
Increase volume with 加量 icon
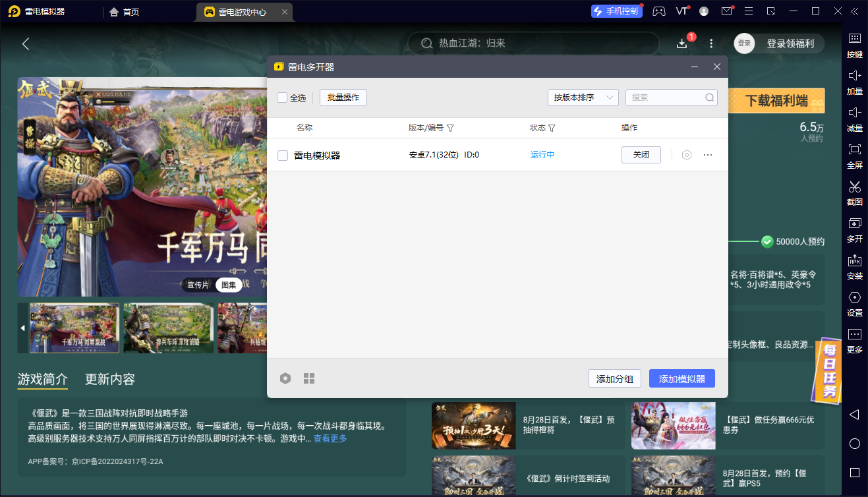(x=854, y=81)
